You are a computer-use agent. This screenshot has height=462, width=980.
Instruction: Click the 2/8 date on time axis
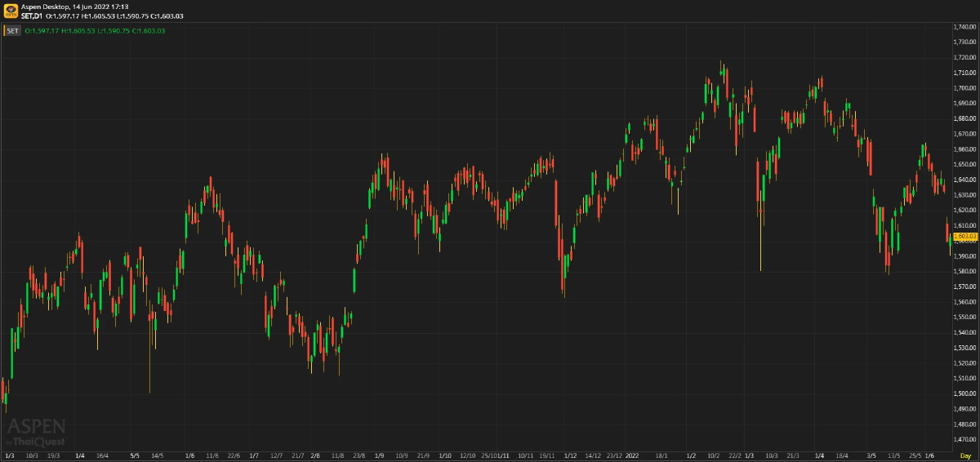(314, 455)
